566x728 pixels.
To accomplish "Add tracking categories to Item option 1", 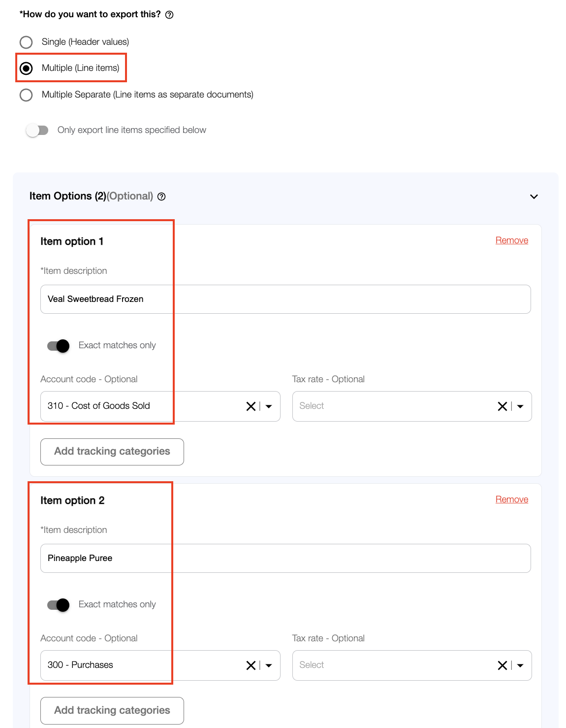I will tap(112, 452).
